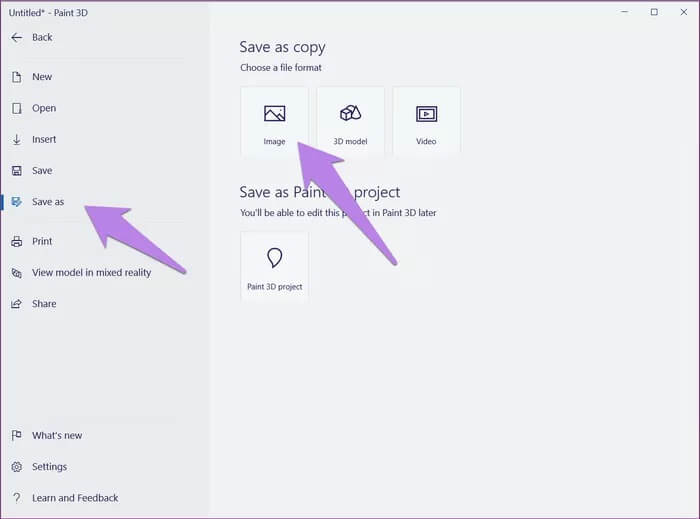Click the question mark help icon
Image resolution: width=700 pixels, height=519 pixels.
(x=17, y=498)
